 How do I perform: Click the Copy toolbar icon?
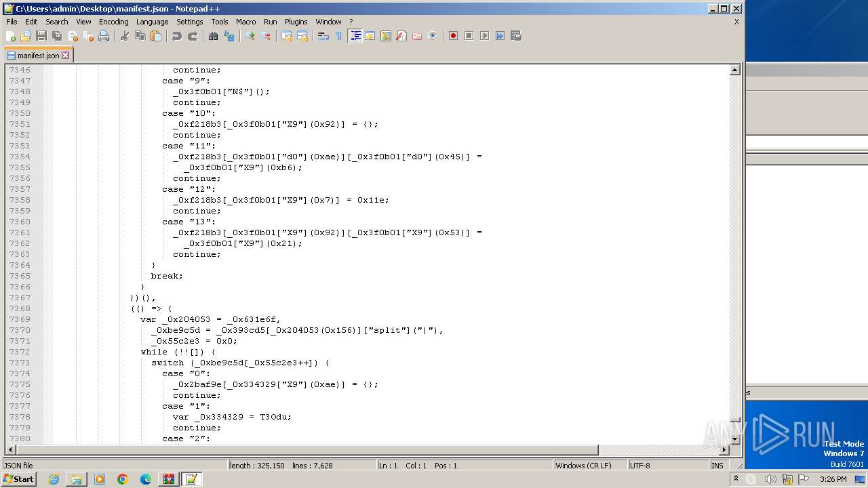coord(140,36)
